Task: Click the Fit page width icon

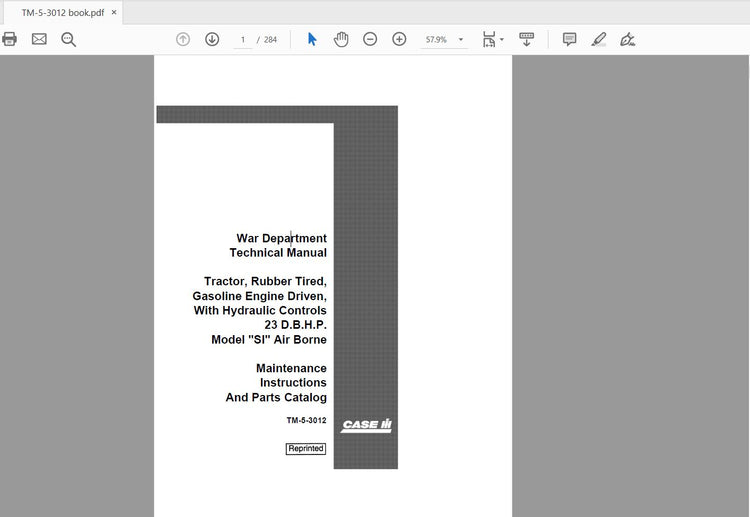Action: [x=489, y=39]
